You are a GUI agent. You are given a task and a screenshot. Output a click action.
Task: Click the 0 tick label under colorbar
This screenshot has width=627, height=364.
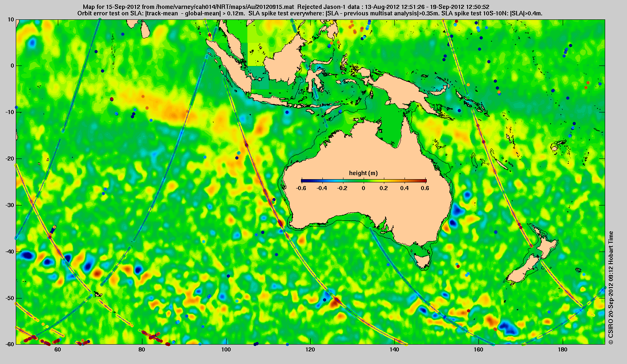pyautogui.click(x=364, y=188)
